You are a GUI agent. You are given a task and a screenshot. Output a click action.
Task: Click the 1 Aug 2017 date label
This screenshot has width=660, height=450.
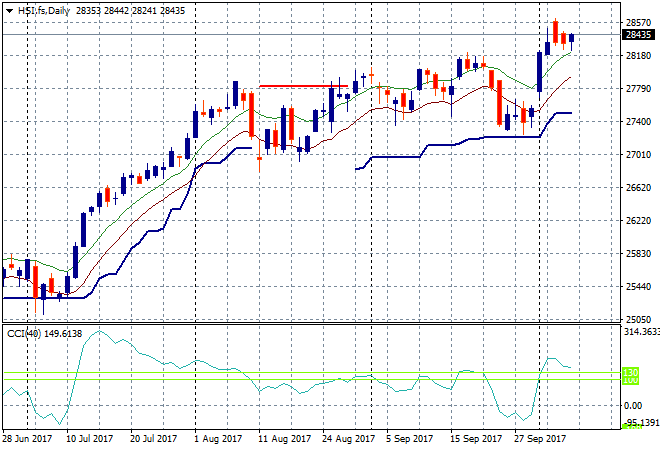[x=218, y=439]
